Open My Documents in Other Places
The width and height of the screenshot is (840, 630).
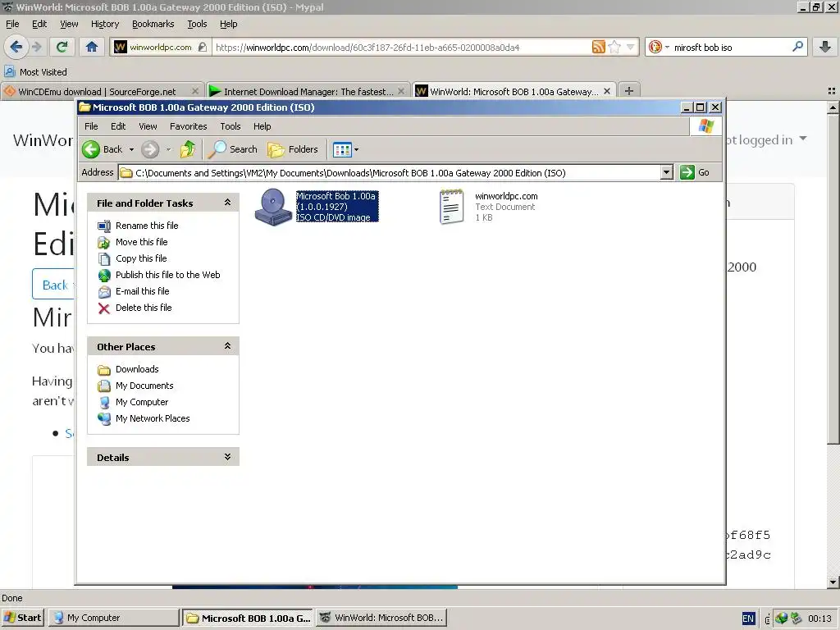tap(144, 386)
